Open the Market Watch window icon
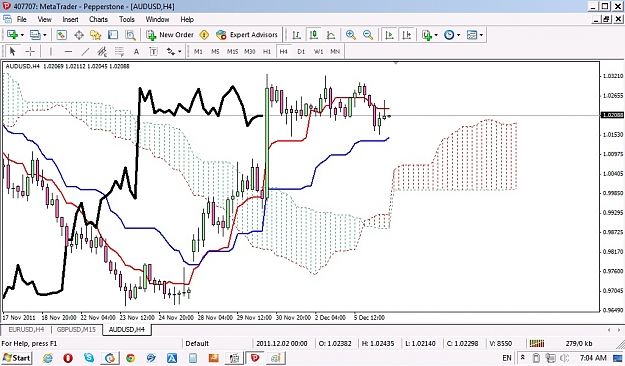625x366 pixels. coord(61,35)
